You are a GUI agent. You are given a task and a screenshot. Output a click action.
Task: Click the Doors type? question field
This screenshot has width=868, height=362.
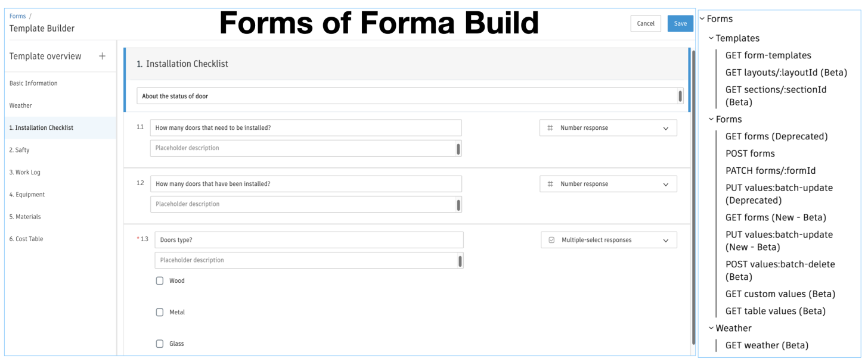point(309,240)
